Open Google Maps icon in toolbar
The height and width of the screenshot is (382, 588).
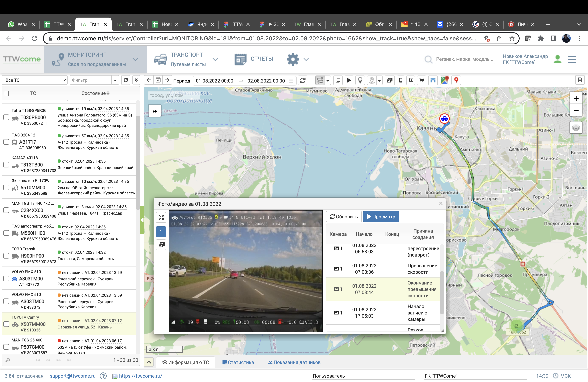444,81
